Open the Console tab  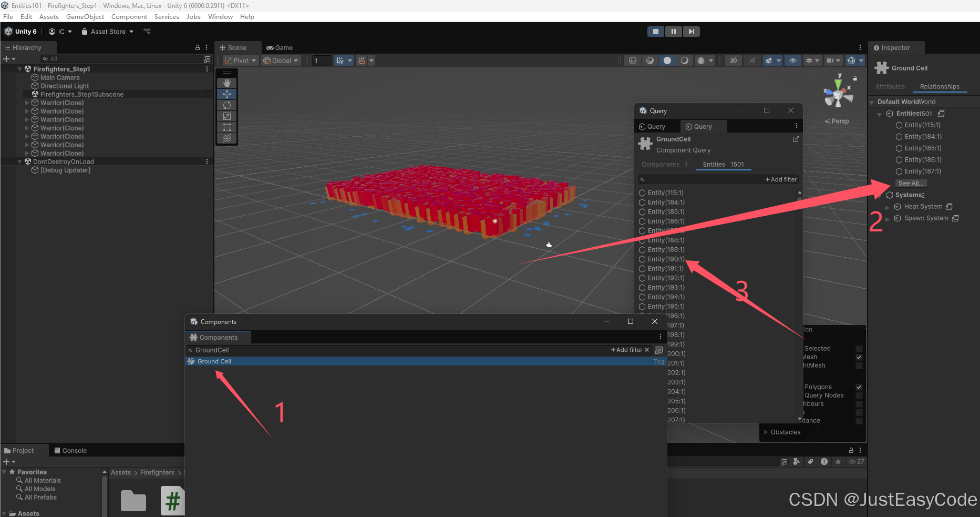click(x=70, y=451)
